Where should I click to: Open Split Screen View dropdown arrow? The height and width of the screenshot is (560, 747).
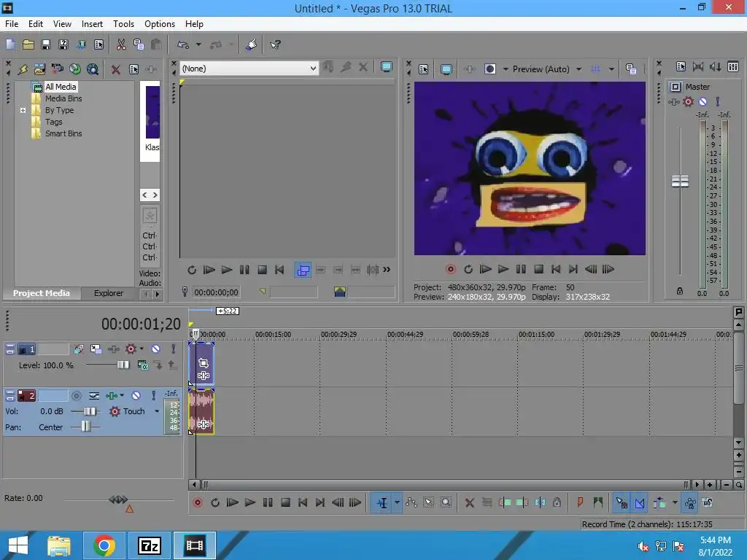pos(506,69)
